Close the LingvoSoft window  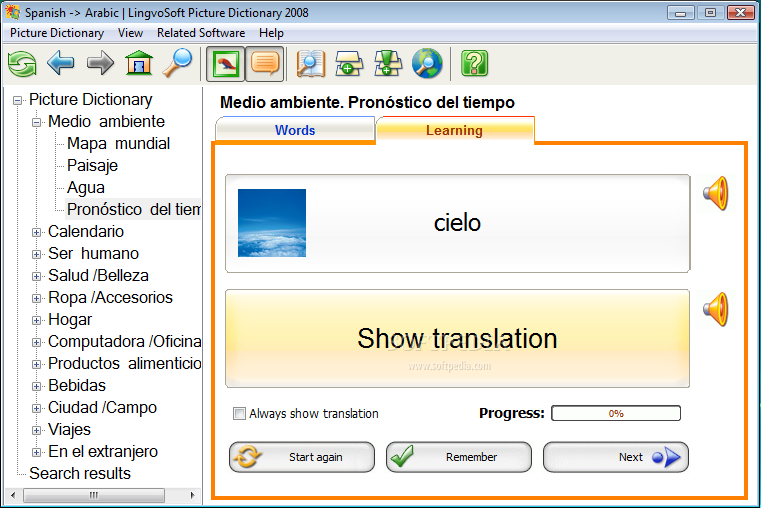click(x=741, y=13)
